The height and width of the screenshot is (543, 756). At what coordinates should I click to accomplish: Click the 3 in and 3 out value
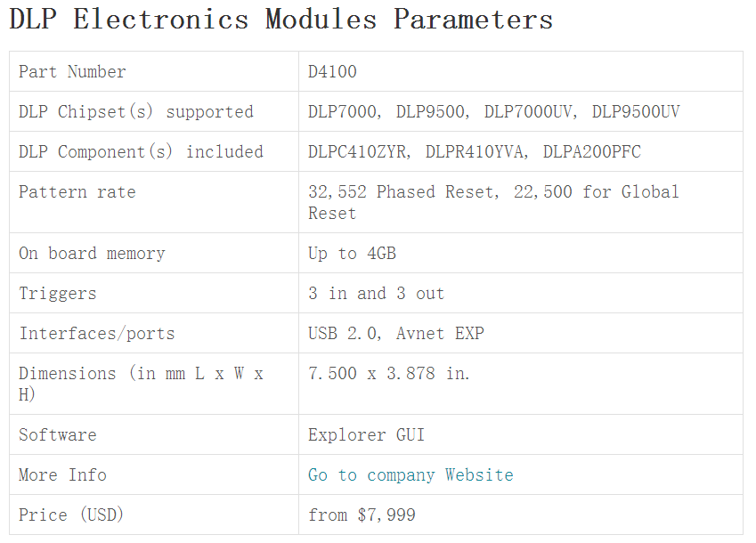click(x=376, y=294)
